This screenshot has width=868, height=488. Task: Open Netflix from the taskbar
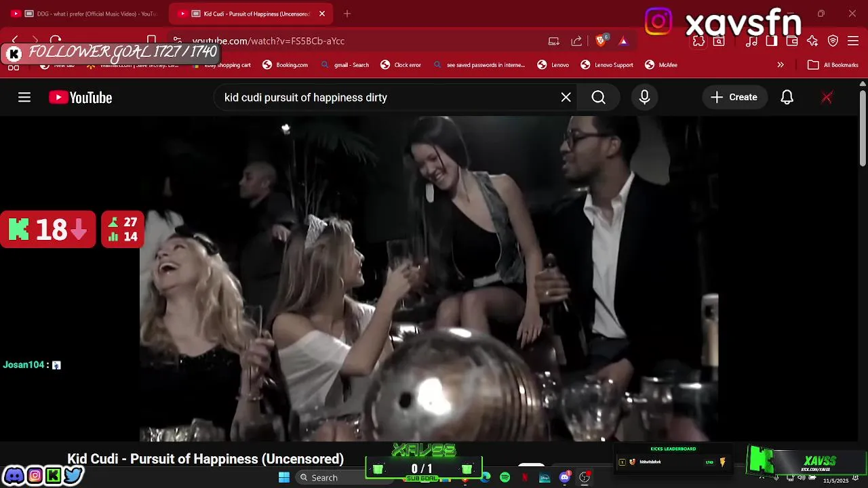point(525,478)
